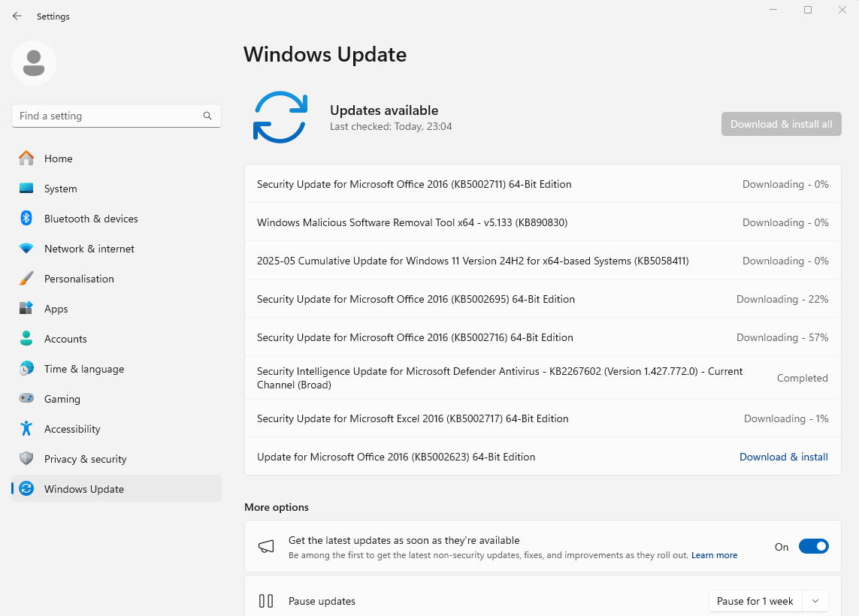Open Accessibility using its figure icon

tap(26, 429)
